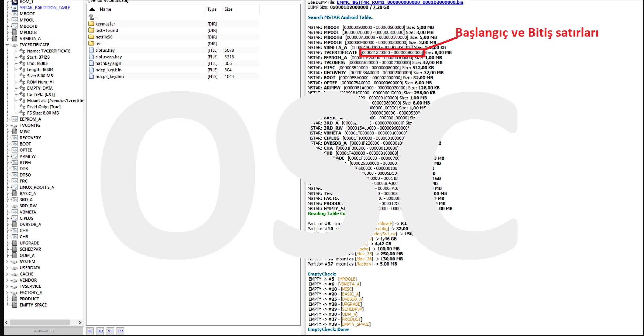Image resolution: width=644 pixels, height=336 pixels.
Task: Click the RECOVERY partition icon
Action: [15, 138]
